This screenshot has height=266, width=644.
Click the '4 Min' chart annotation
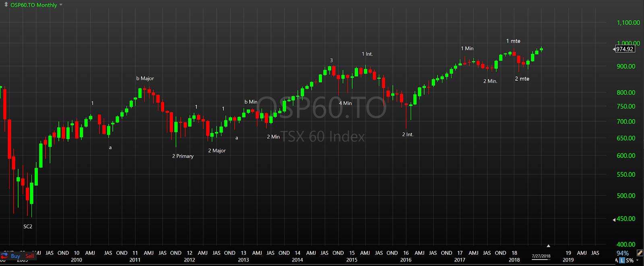point(345,103)
